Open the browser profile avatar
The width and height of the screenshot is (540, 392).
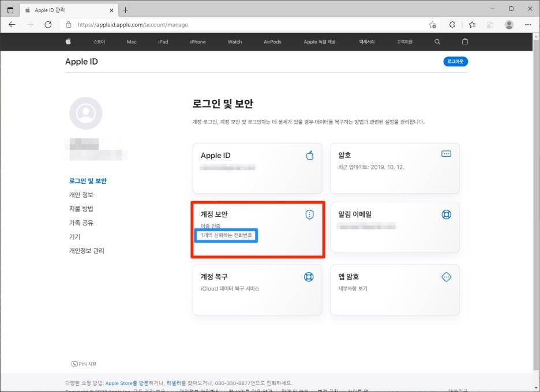[x=509, y=24]
